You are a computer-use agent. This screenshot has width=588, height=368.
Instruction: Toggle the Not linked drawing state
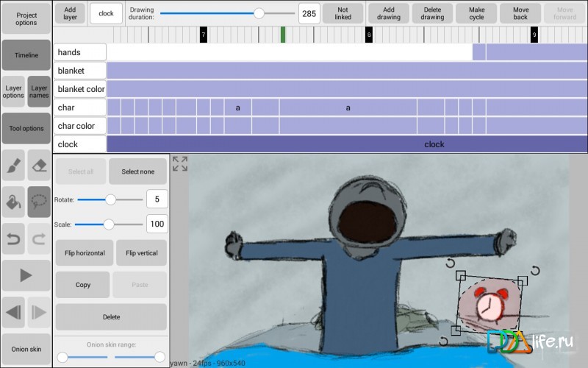343,13
